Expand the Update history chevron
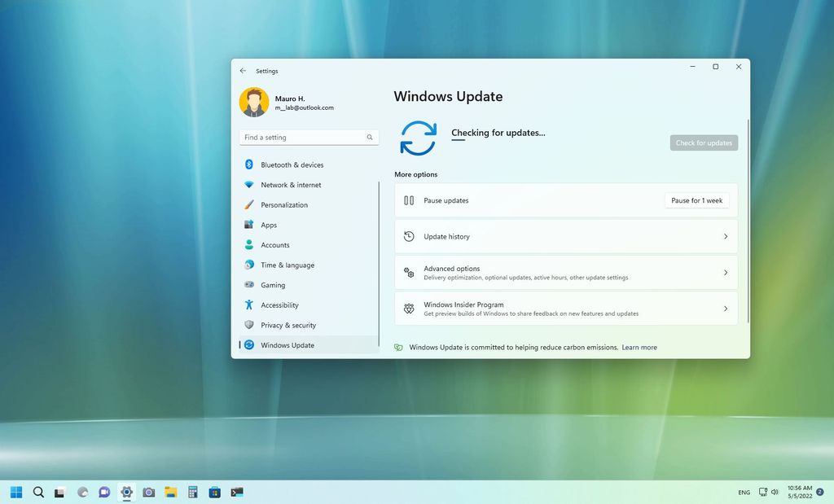Viewport: 834px width, 504px height. pos(725,236)
